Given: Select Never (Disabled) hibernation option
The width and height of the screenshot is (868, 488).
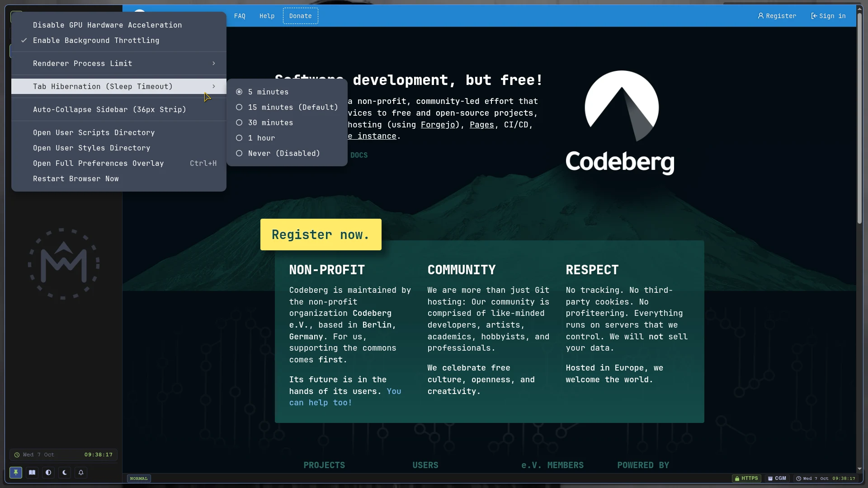Looking at the screenshot, I should 287,153.
